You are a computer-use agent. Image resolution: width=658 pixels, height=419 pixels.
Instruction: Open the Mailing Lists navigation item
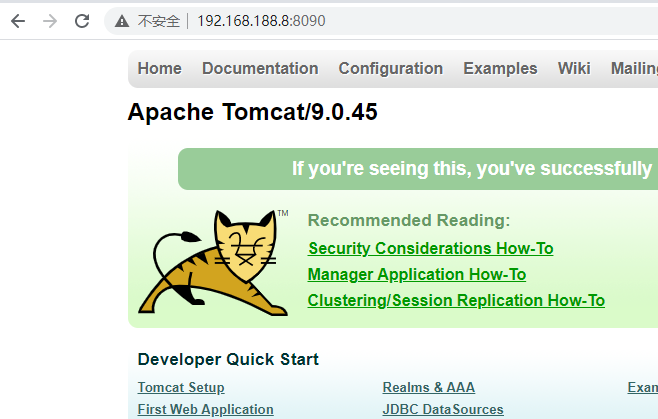634,68
